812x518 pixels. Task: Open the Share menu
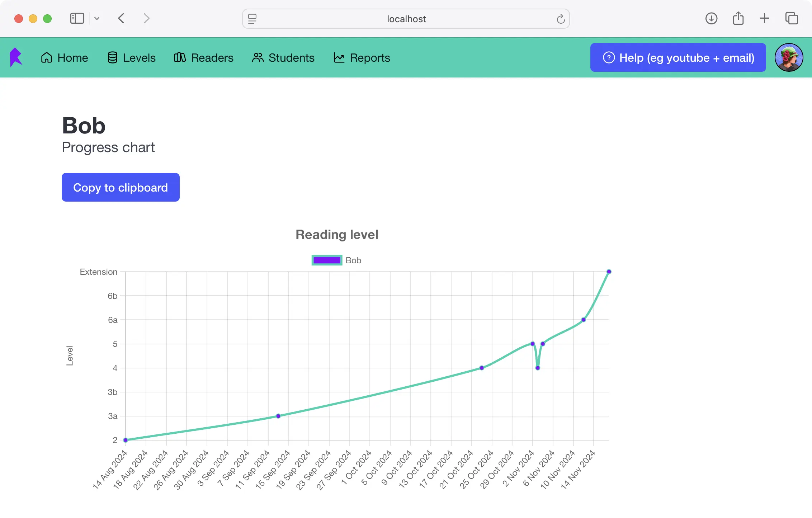coord(738,18)
